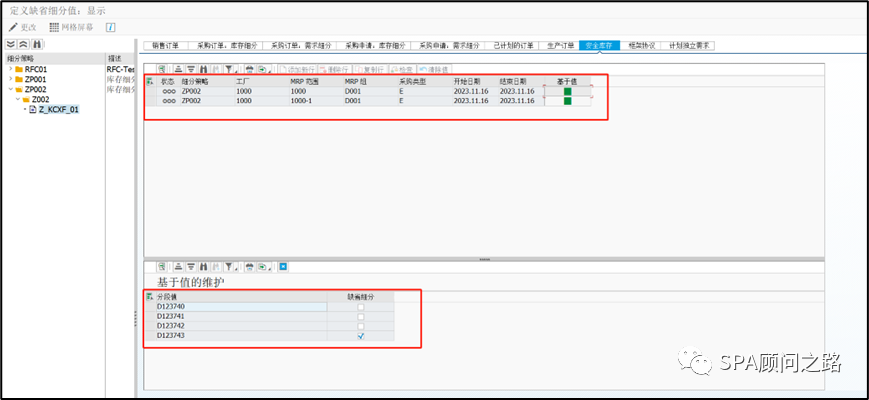Image resolution: width=869 pixels, height=400 pixels.
Task: Switch to the 已计划的订单 tab
Action: [512, 46]
